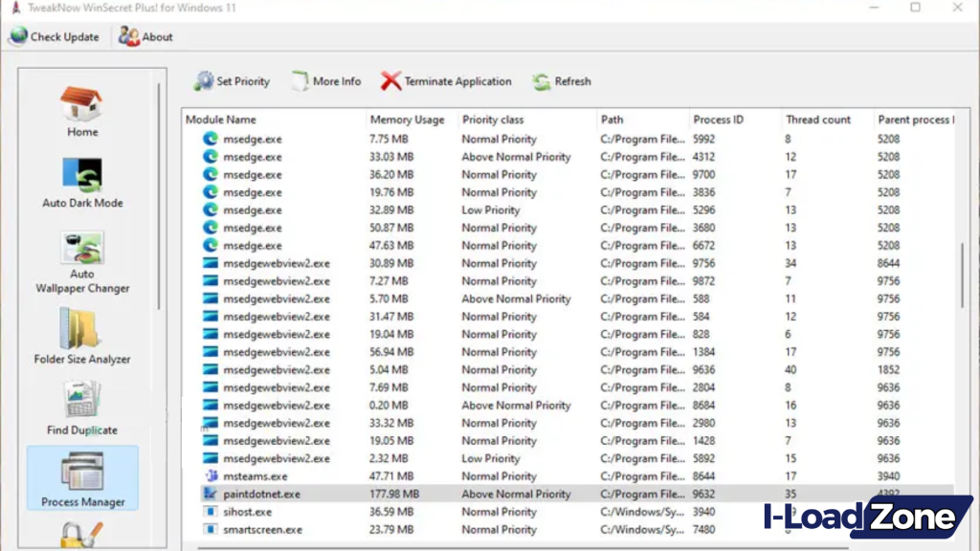Select msedgewebview2.exe with process ID 5892
Viewport: 980px width, 551px height.
pyautogui.click(x=577, y=458)
